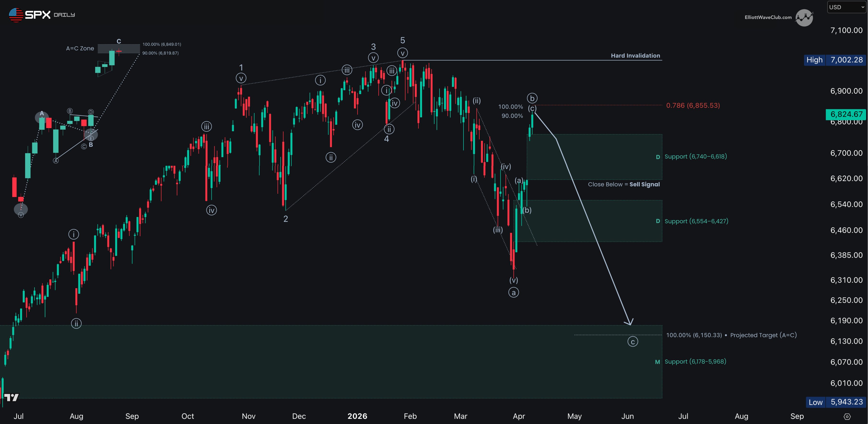Open the USD currency dropdown
868x424 pixels.
[846, 7]
